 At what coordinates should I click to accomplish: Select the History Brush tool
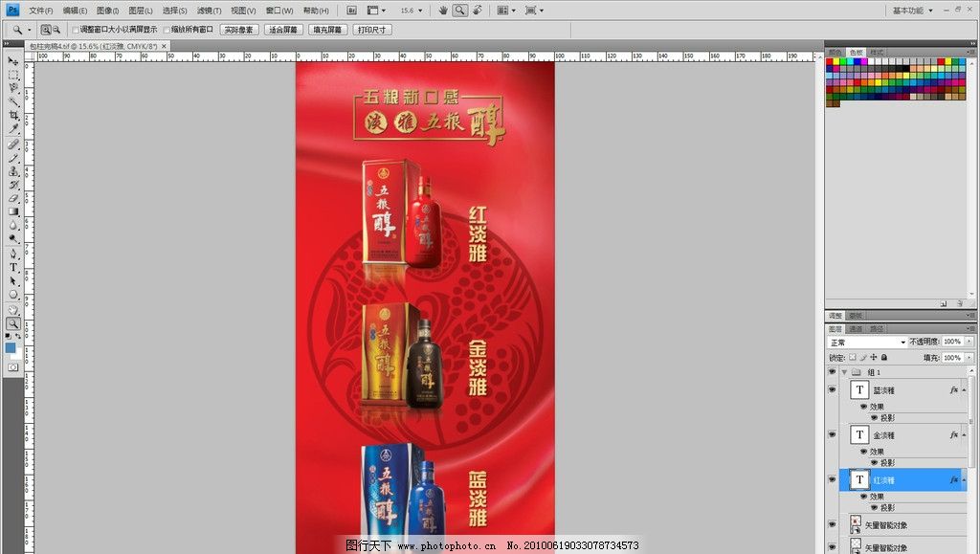(13, 186)
